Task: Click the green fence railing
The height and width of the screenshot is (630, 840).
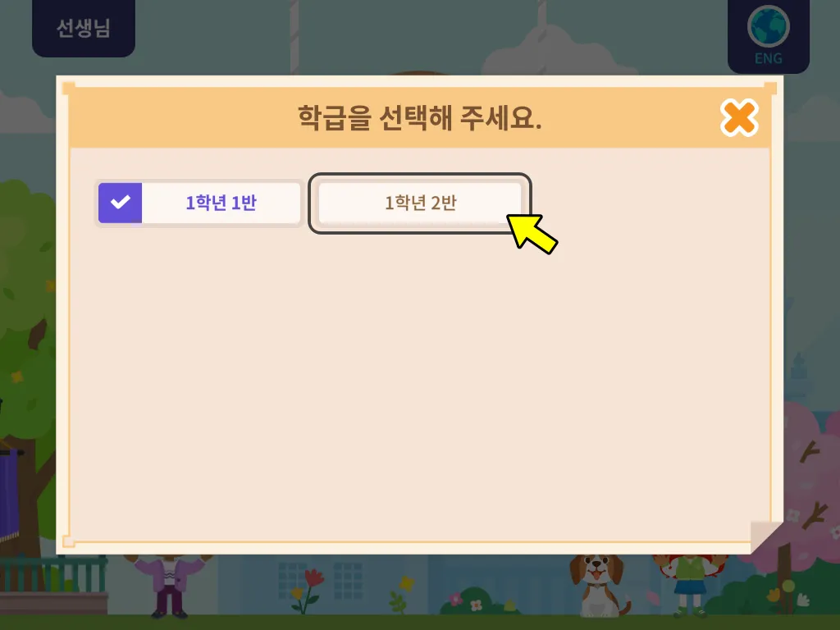Action: click(53, 574)
